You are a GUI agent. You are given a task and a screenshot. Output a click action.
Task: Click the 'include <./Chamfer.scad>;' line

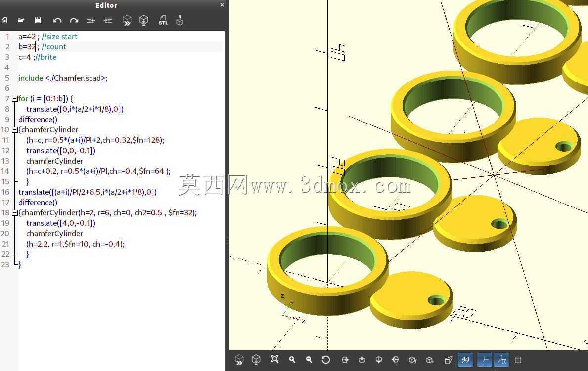coord(63,78)
